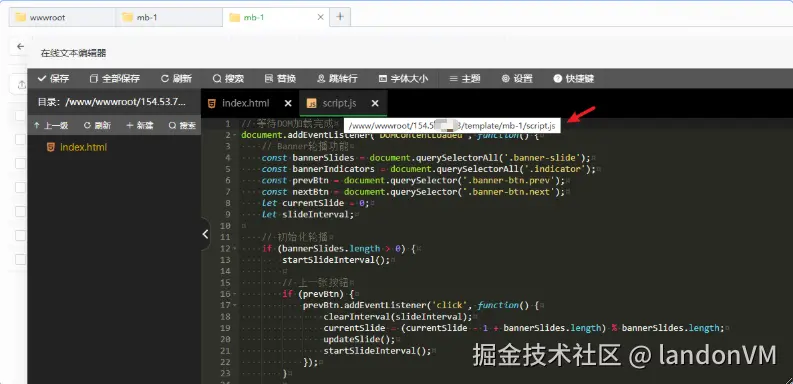Fold the prevBtn if block at line 16
Screen dimensions: 793x384
(235, 294)
